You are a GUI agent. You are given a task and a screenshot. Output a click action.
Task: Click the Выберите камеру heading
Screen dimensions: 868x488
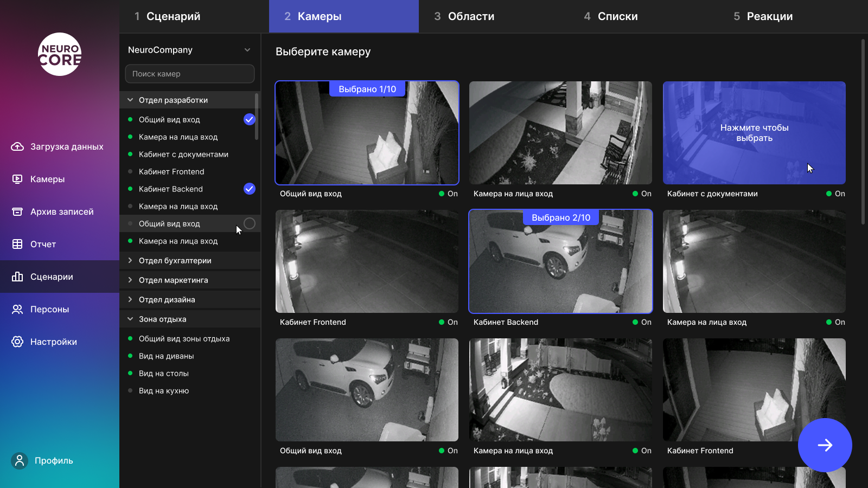[323, 52]
